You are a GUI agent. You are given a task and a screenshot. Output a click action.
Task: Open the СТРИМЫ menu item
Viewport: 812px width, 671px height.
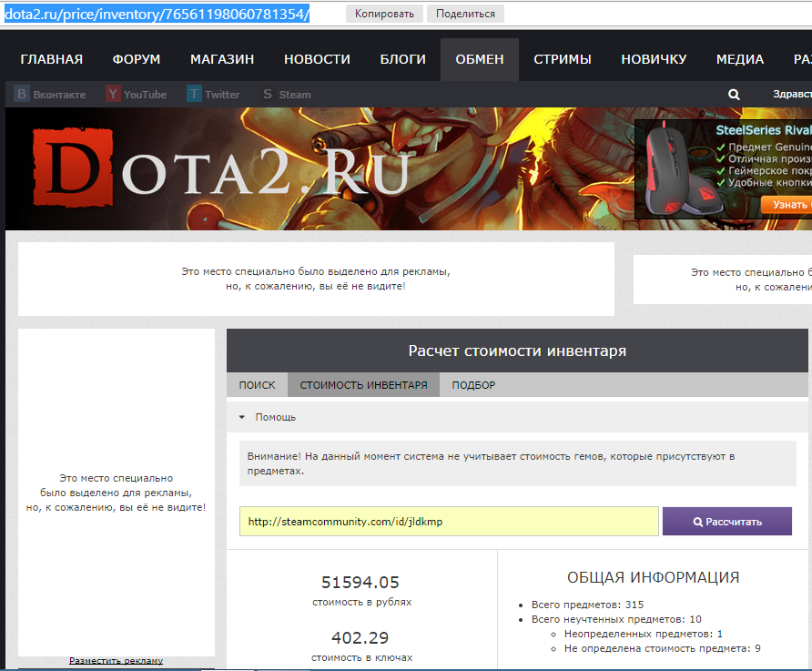click(563, 59)
